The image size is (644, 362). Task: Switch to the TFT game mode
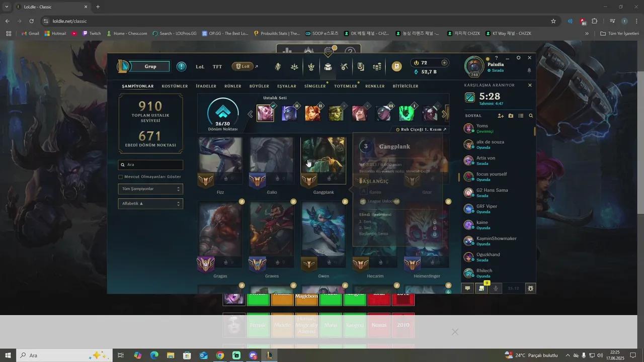pyautogui.click(x=217, y=66)
